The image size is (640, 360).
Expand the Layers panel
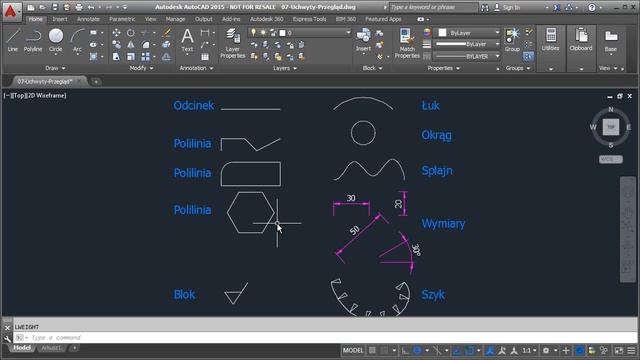click(284, 68)
